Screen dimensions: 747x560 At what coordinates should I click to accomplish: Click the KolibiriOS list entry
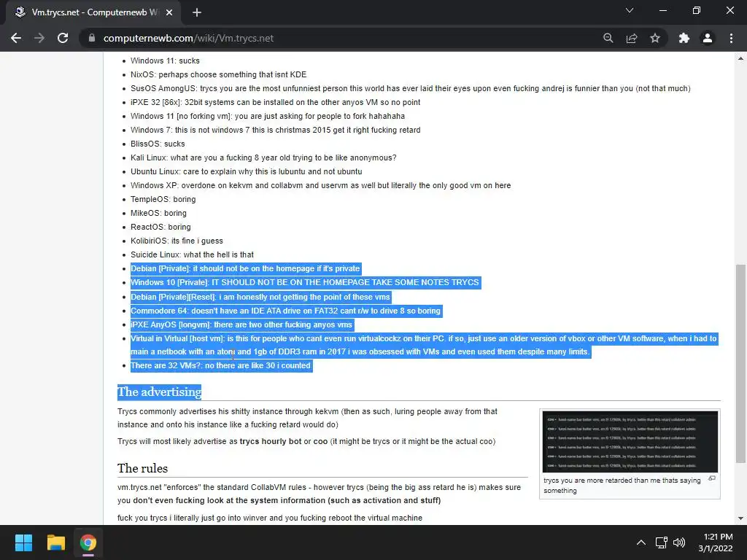coord(177,241)
